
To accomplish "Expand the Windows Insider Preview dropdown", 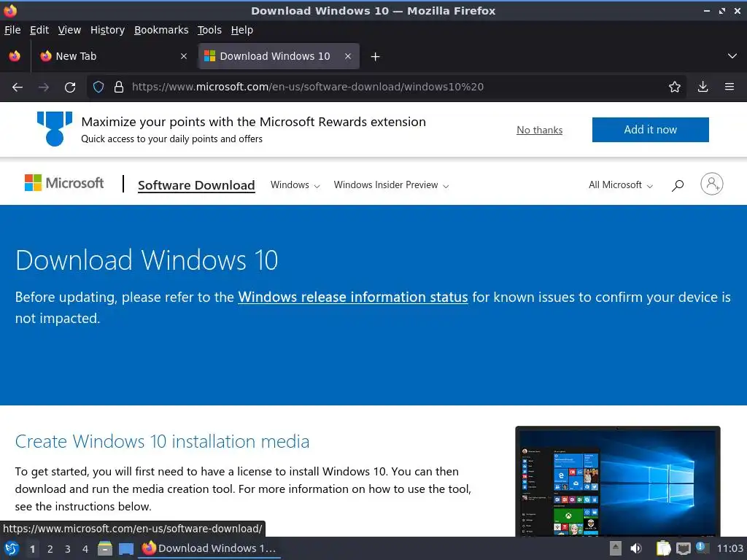I will [x=391, y=184].
